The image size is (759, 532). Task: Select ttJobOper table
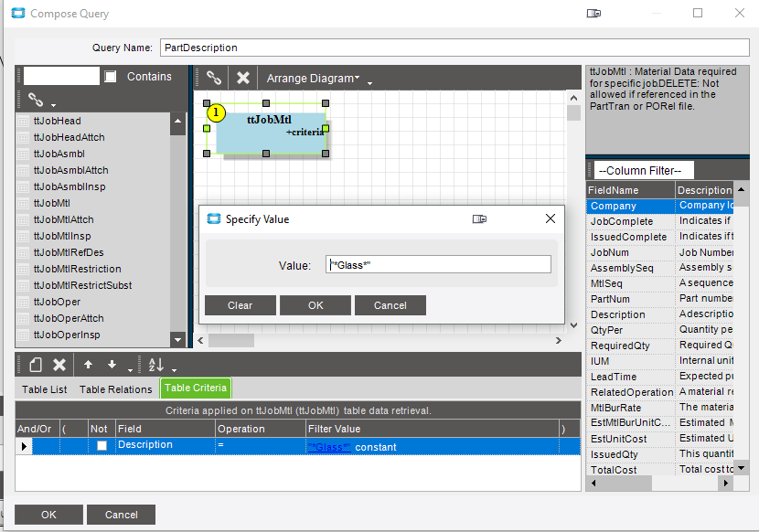point(57,302)
